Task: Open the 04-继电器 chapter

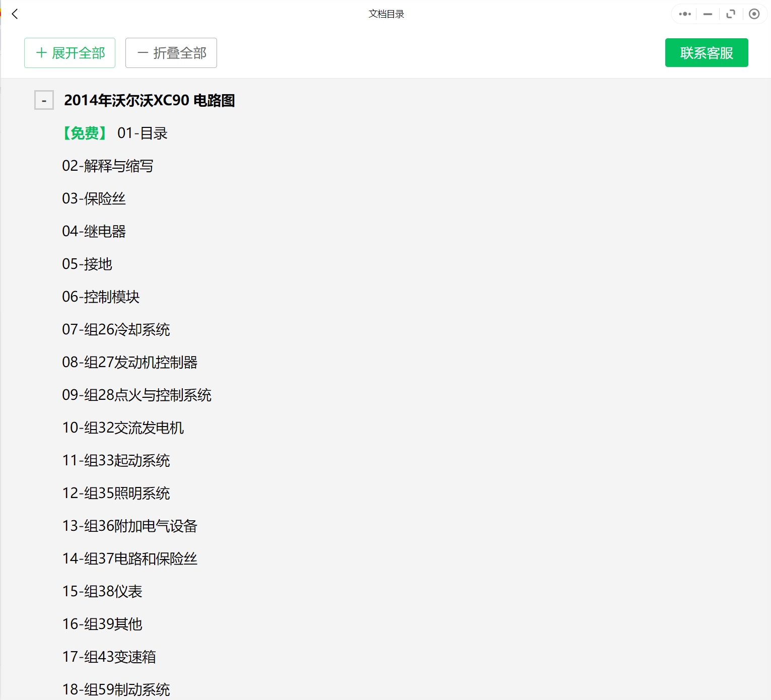Action: (x=94, y=231)
